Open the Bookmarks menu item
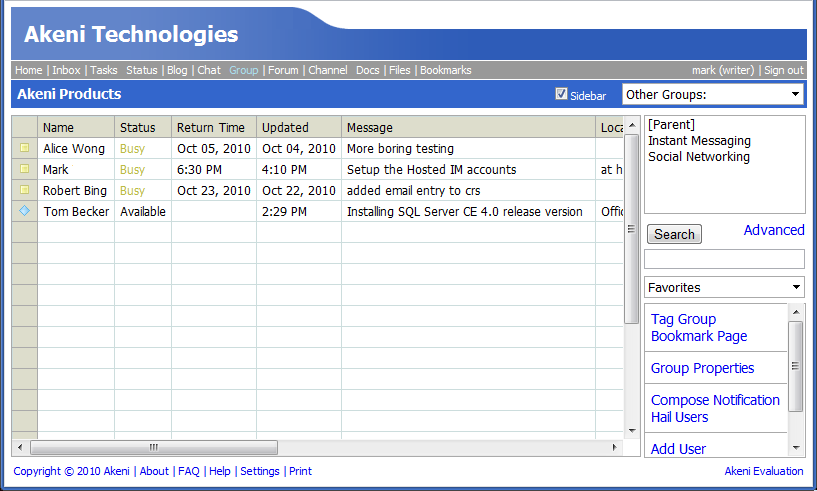 pos(445,70)
